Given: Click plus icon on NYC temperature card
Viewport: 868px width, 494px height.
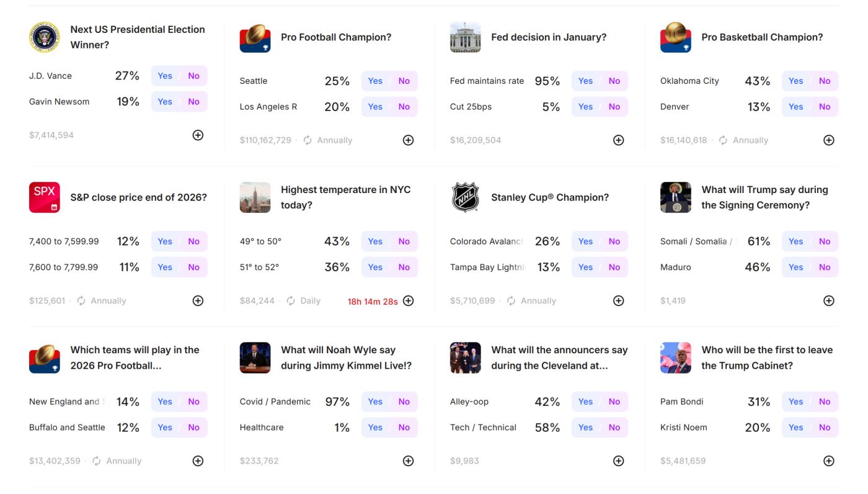Looking at the screenshot, I should click(408, 301).
